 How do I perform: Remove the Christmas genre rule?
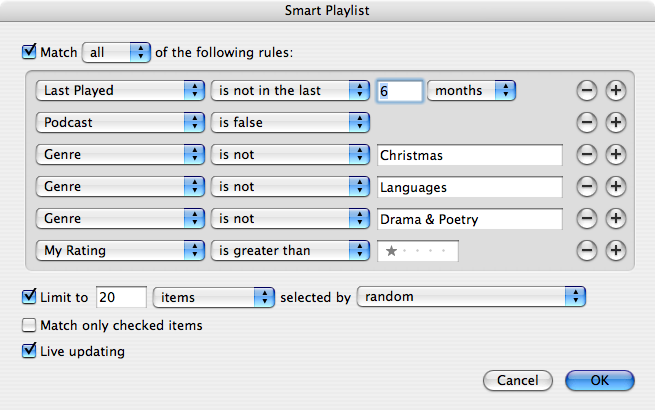(586, 155)
